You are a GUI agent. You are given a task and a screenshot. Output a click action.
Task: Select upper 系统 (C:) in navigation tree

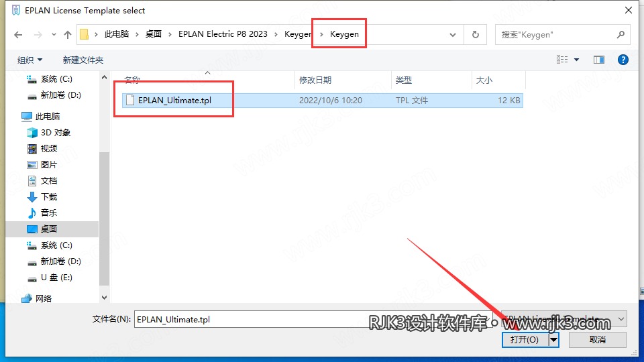click(x=56, y=79)
